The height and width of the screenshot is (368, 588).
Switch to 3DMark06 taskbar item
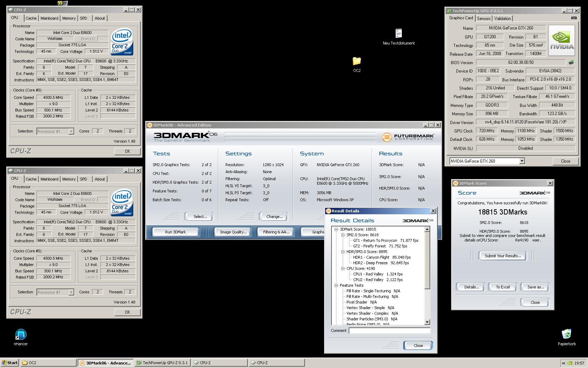[x=105, y=363]
